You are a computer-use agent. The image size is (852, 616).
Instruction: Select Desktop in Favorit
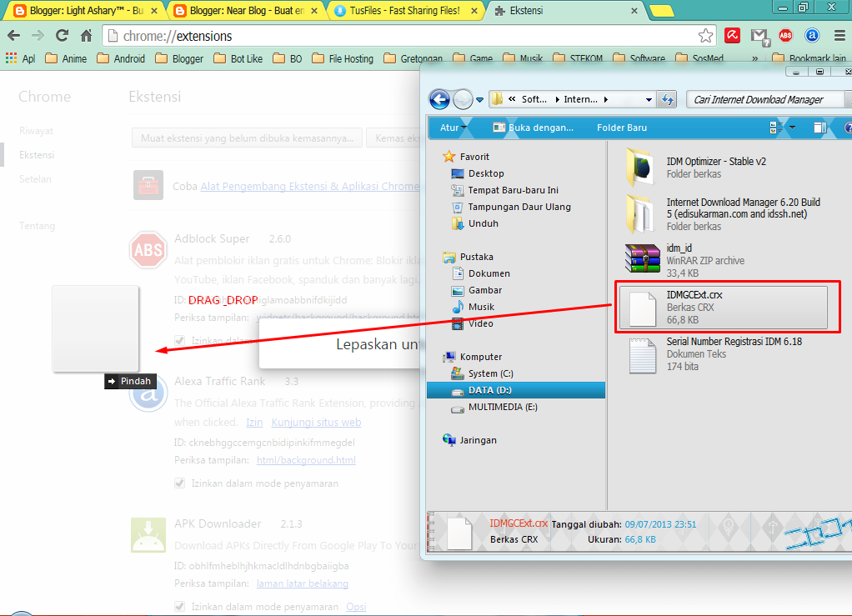tap(478, 173)
